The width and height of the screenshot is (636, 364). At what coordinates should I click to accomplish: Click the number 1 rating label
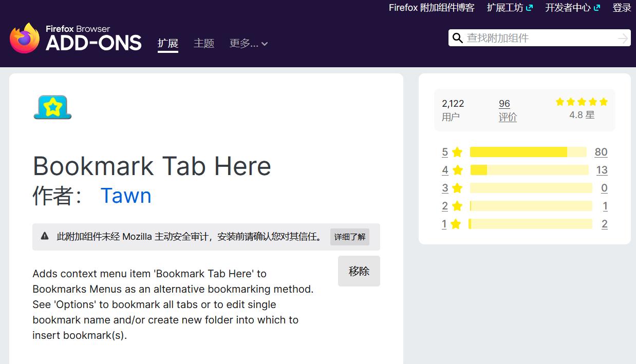pos(444,224)
